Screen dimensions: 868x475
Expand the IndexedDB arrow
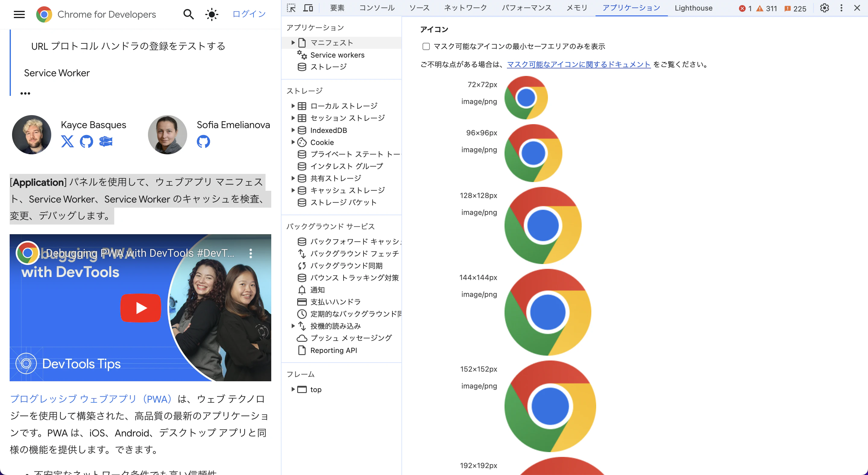[x=293, y=130]
